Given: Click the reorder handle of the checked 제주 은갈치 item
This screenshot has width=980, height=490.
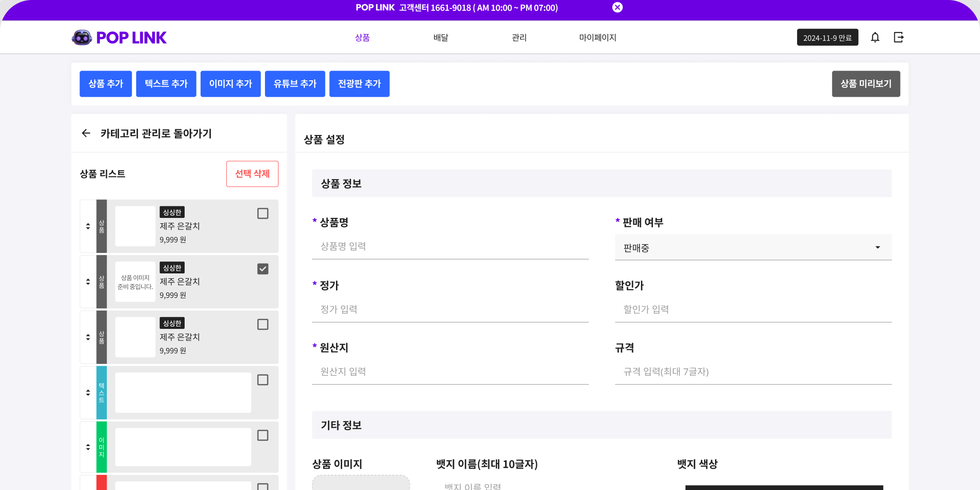Looking at the screenshot, I should (x=88, y=282).
